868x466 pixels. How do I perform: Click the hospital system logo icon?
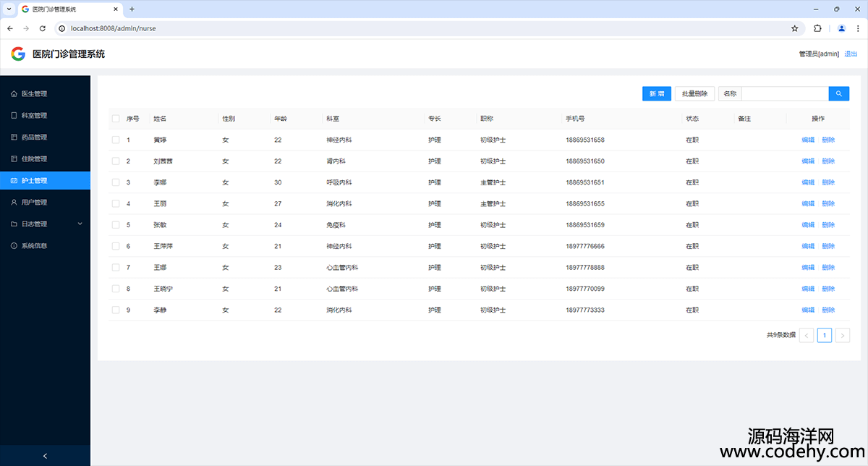click(18, 54)
